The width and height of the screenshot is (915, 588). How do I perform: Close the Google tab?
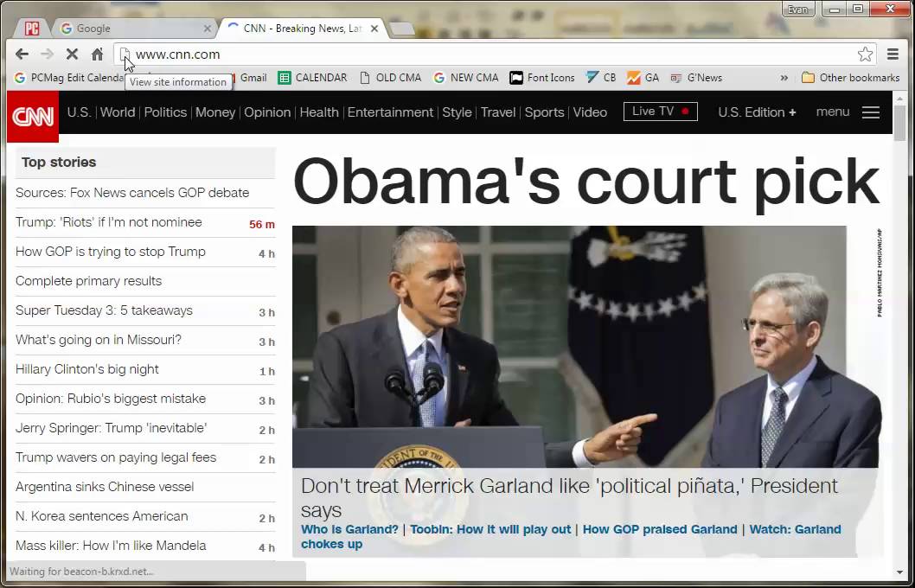pyautogui.click(x=208, y=28)
